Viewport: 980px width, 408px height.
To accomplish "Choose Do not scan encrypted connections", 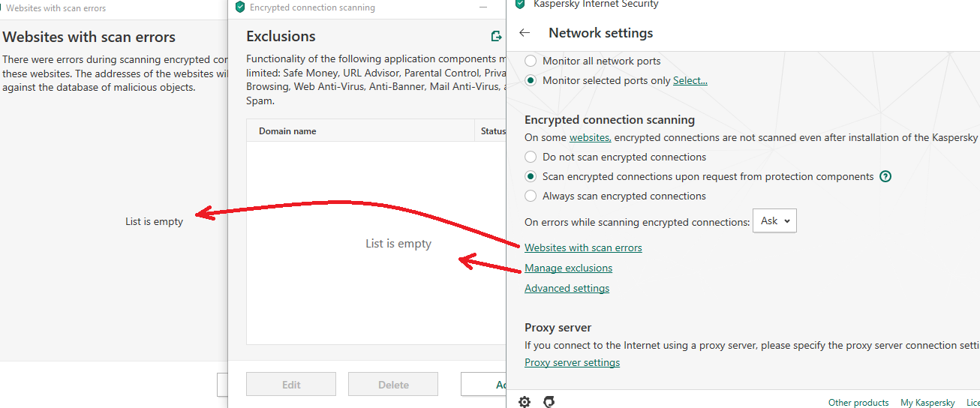I will coord(531,157).
